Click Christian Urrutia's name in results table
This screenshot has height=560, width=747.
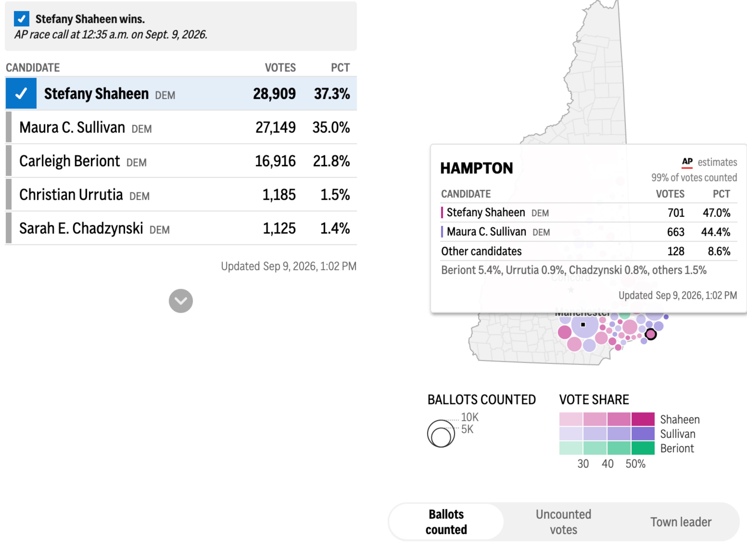(x=71, y=195)
